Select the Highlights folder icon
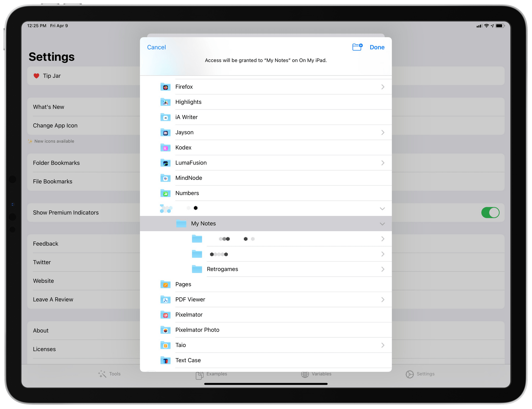The height and width of the screenshot is (409, 532). point(165,102)
